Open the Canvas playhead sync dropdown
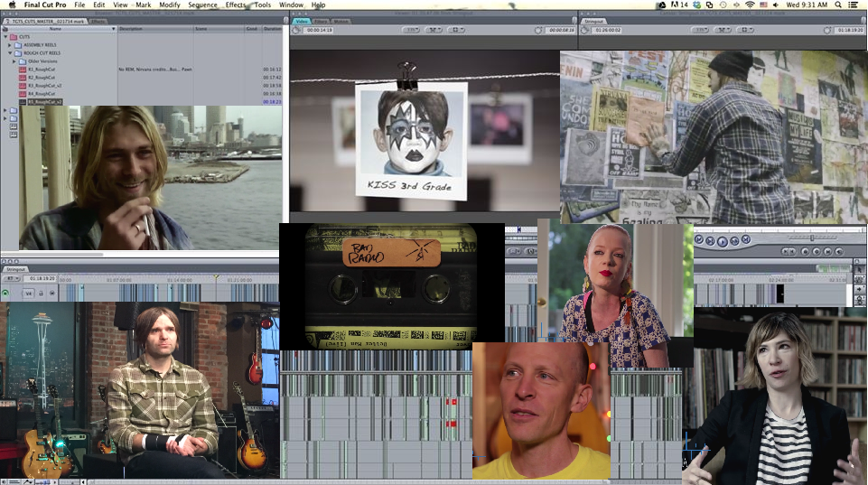This screenshot has width=868, height=485. pyautogui.click(x=723, y=30)
